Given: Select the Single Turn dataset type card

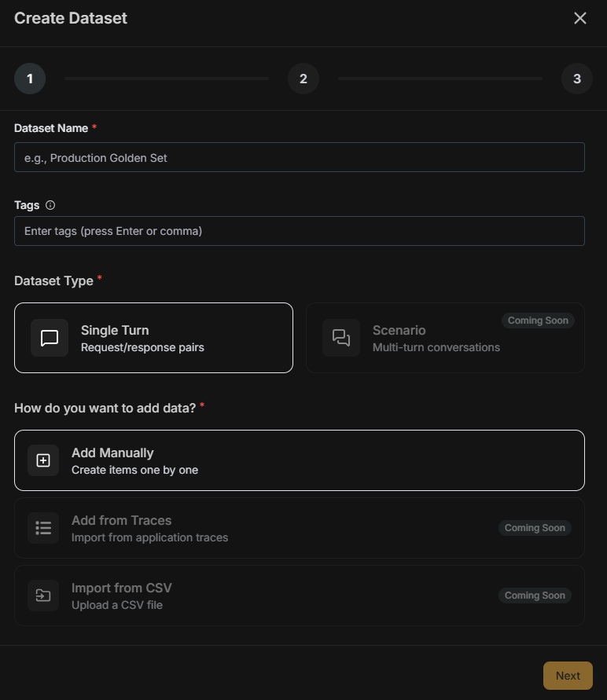Looking at the screenshot, I should click(x=153, y=337).
